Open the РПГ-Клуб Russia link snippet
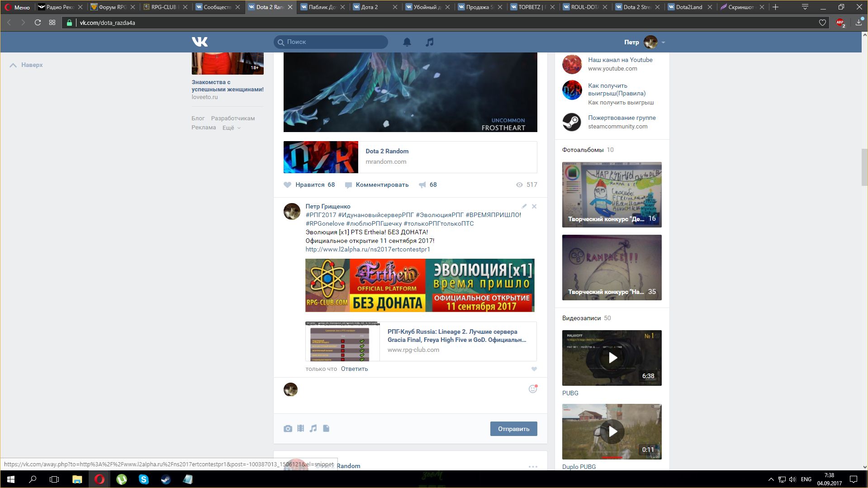This screenshot has height=488, width=868. (421, 341)
